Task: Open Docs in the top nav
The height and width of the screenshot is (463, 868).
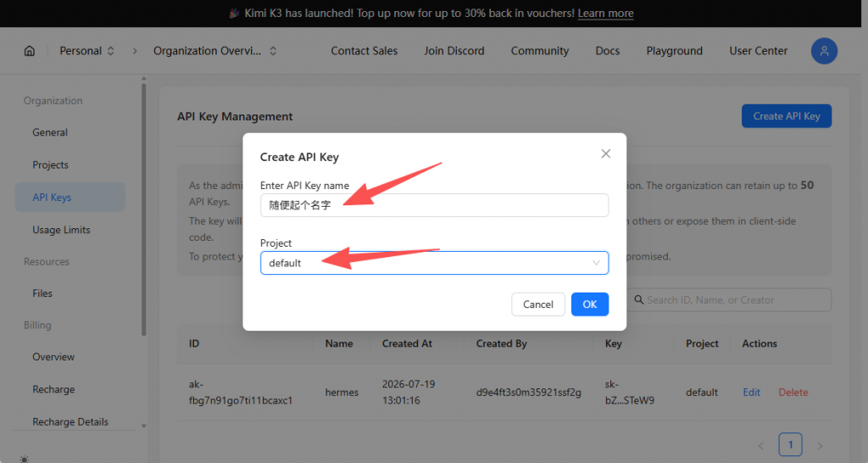Action: [607, 51]
